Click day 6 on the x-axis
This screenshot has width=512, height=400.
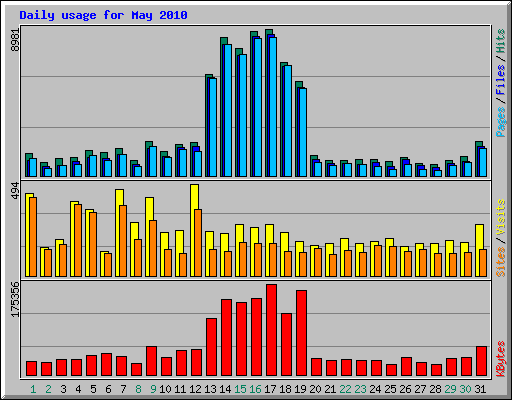pos(108,389)
